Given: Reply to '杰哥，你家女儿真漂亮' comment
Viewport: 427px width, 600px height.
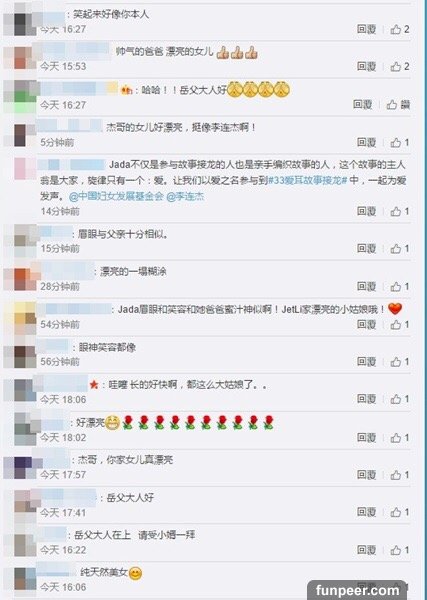Looking at the screenshot, I should [366, 475].
